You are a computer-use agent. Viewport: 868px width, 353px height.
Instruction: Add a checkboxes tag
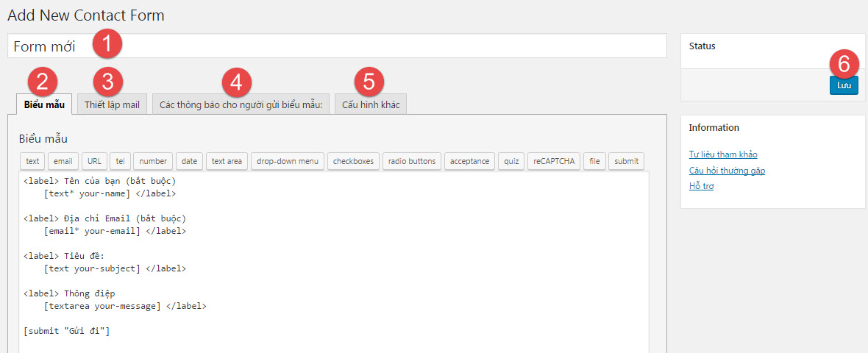(x=354, y=161)
